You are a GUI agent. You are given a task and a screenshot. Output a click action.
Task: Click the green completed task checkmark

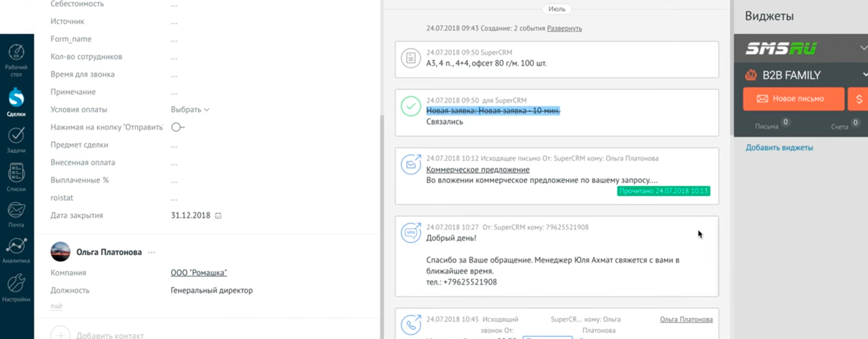(410, 106)
